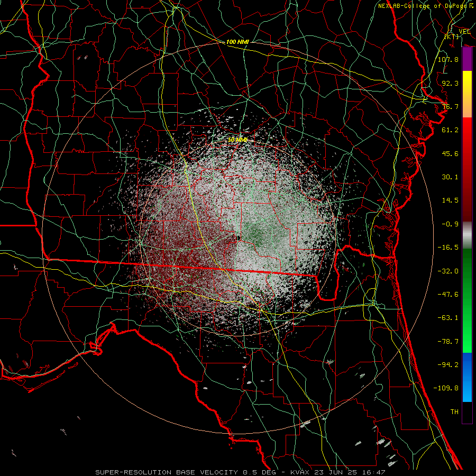Select the -0.9 velocity scale value
The width and height of the screenshot is (476, 476).
pos(450,224)
